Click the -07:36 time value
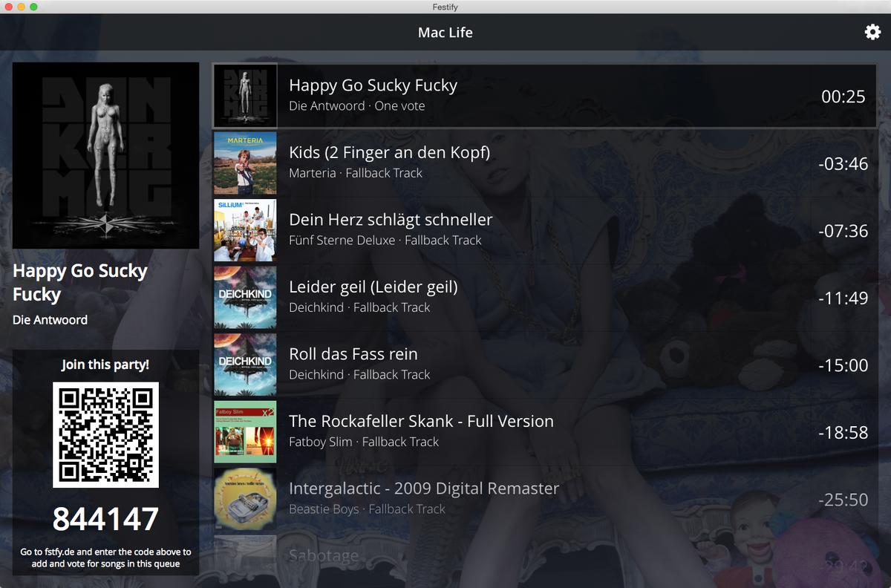Viewport: 891px width, 588px height. (843, 231)
